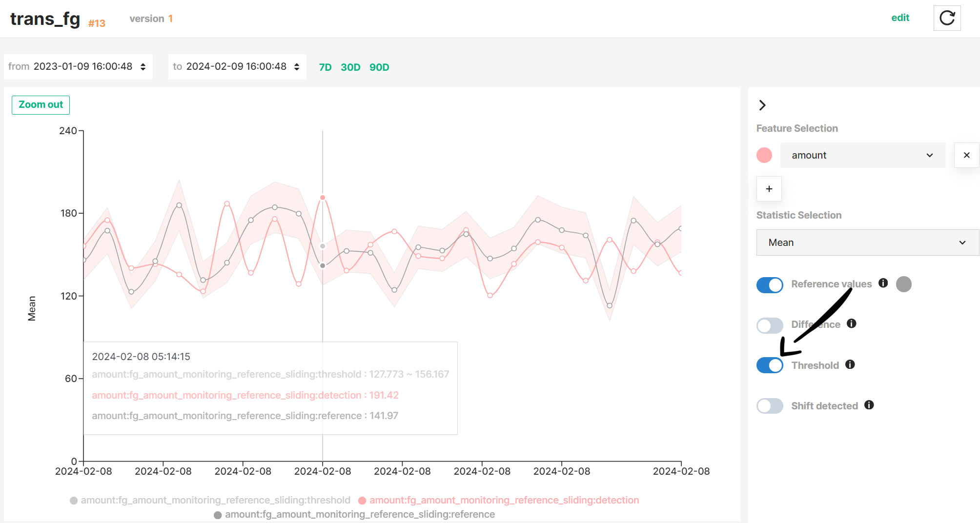The height and width of the screenshot is (523, 980).
Task: Turn on the Shift detected toggle
Action: (x=770, y=406)
